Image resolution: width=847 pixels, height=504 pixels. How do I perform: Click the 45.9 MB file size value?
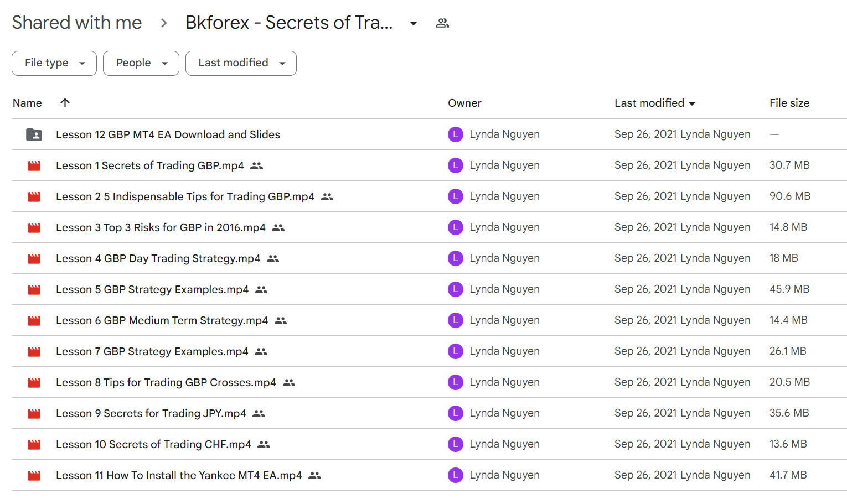coord(789,289)
